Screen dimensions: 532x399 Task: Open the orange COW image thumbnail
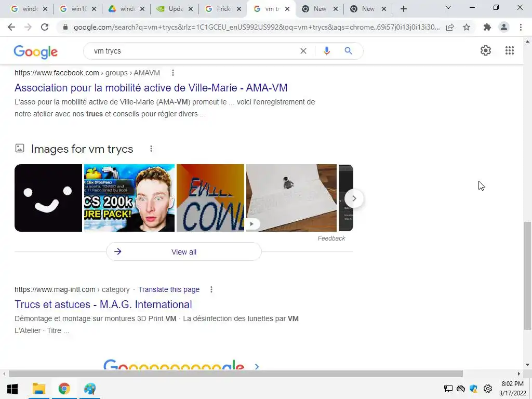210,198
